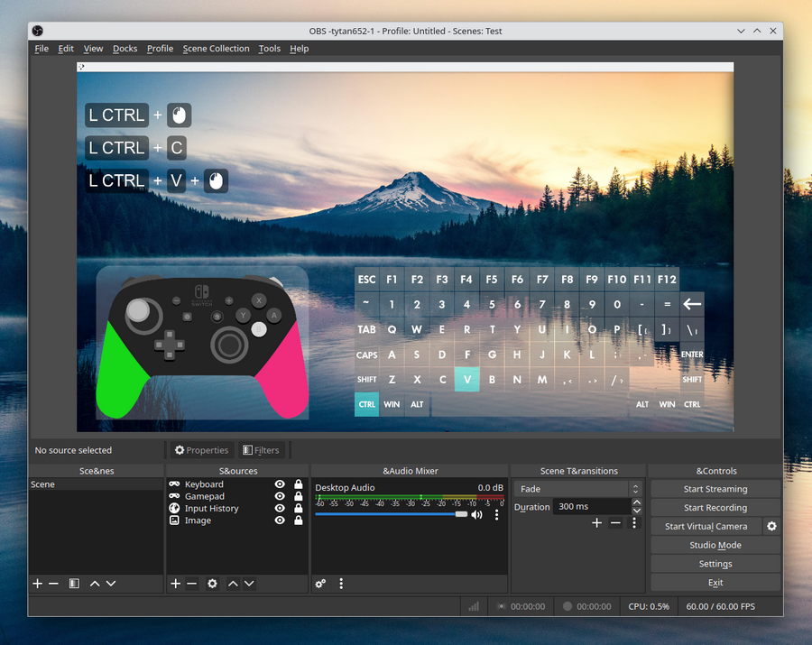Toggle visibility of Input History source
Viewport: 812px width, 645px height.
[x=280, y=509]
